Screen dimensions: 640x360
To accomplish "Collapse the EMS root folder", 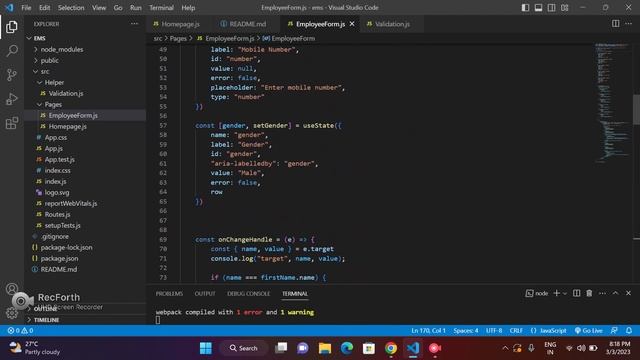I will [x=29, y=38].
